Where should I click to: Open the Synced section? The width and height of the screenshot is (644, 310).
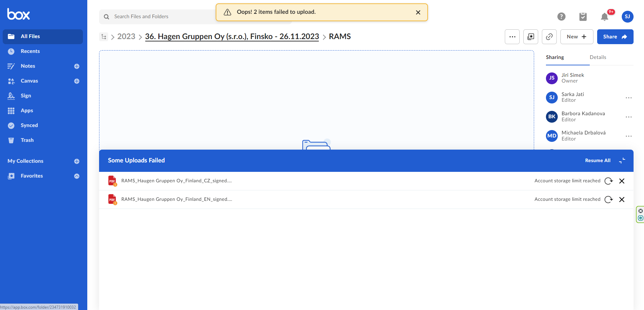(x=29, y=125)
